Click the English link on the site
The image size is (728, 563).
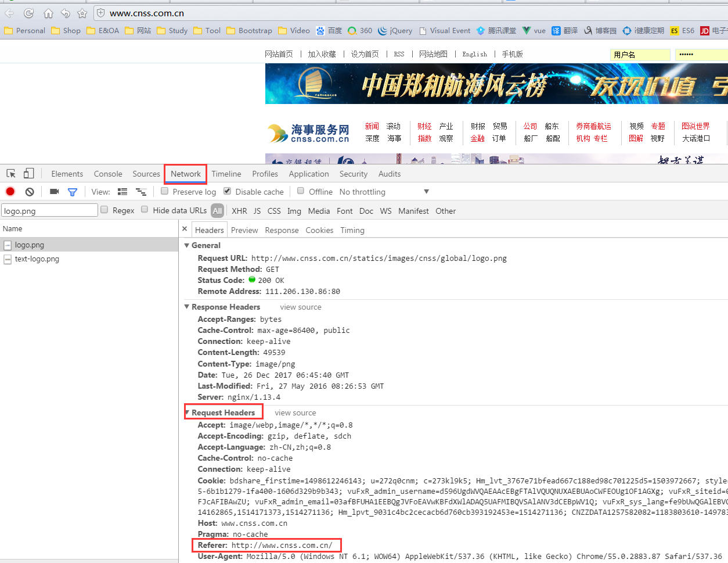[x=475, y=54]
